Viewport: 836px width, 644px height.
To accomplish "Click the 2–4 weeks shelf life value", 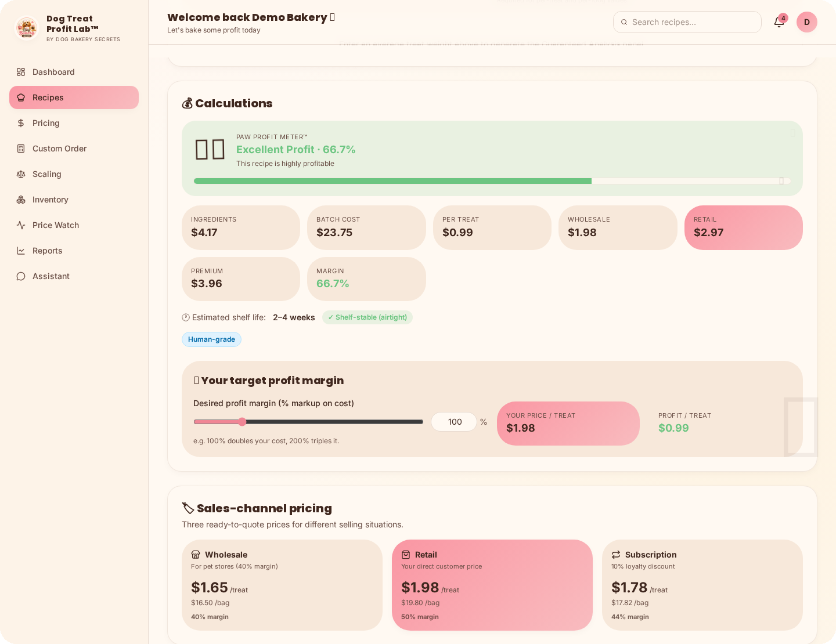I will click(x=294, y=317).
